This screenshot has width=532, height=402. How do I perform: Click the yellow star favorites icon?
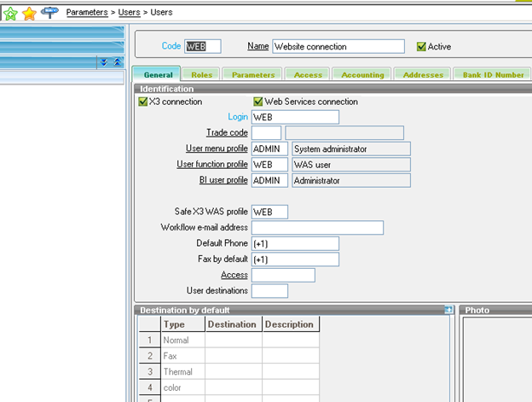(30, 14)
